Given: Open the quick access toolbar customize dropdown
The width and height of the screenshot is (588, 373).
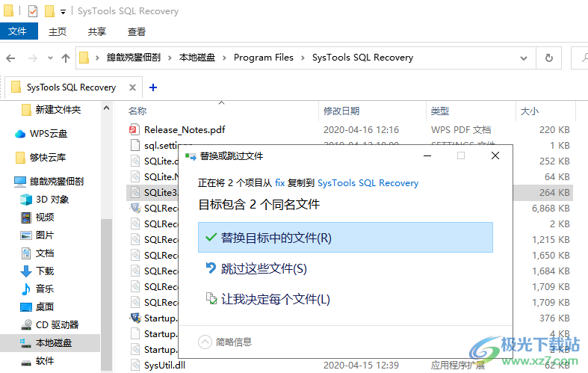Looking at the screenshot, I should coord(63,12).
